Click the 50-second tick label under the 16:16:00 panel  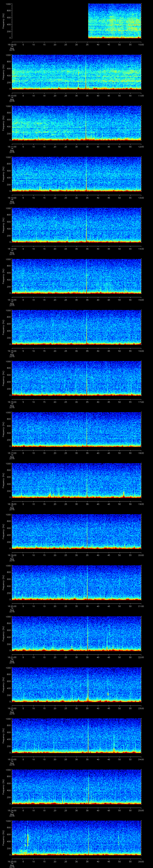(x=119, y=402)
